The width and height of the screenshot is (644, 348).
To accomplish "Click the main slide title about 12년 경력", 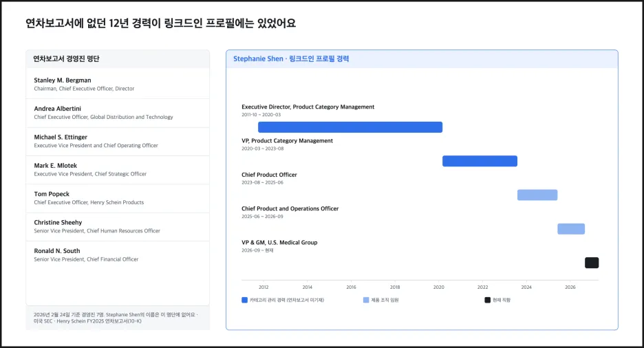I will 160,23.
